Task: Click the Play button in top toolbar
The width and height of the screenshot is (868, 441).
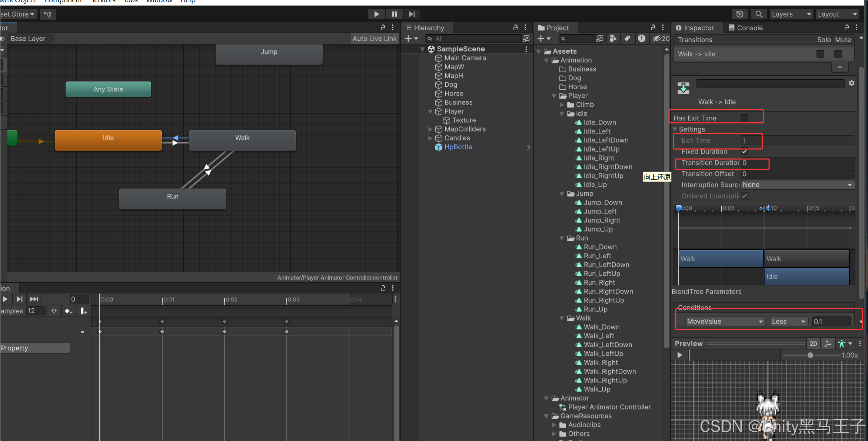Action: click(x=376, y=14)
